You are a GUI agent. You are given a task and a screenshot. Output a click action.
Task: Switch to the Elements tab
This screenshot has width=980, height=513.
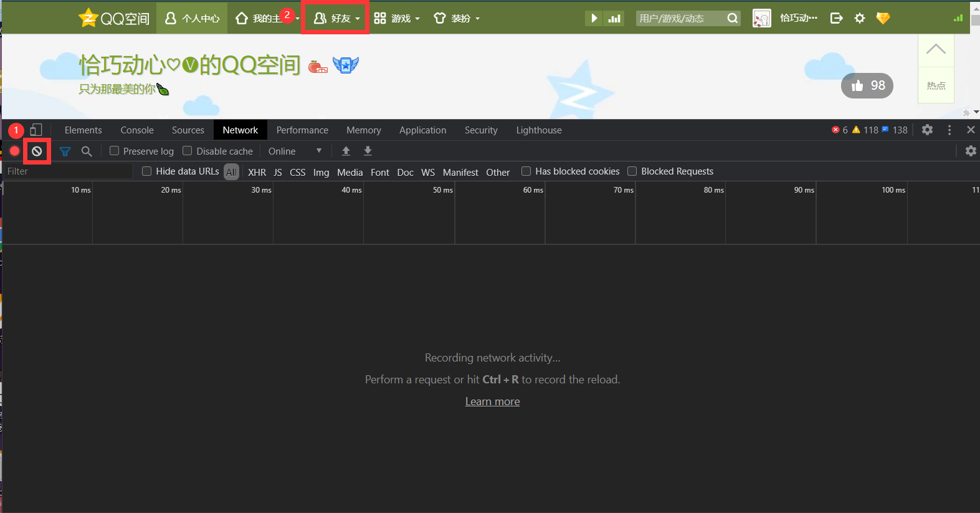click(x=83, y=130)
